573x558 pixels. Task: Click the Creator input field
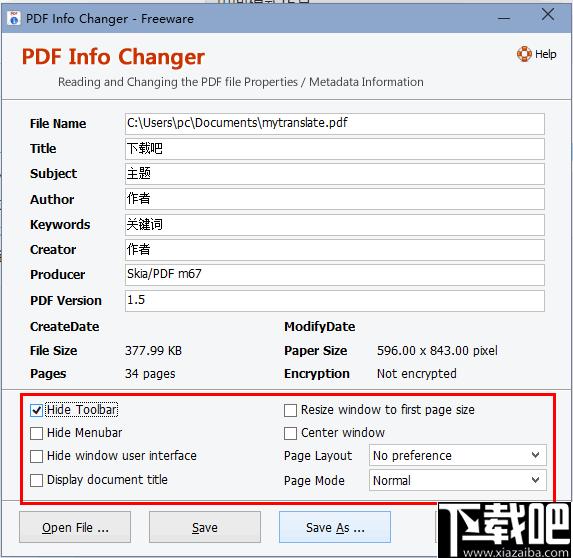coord(334,250)
